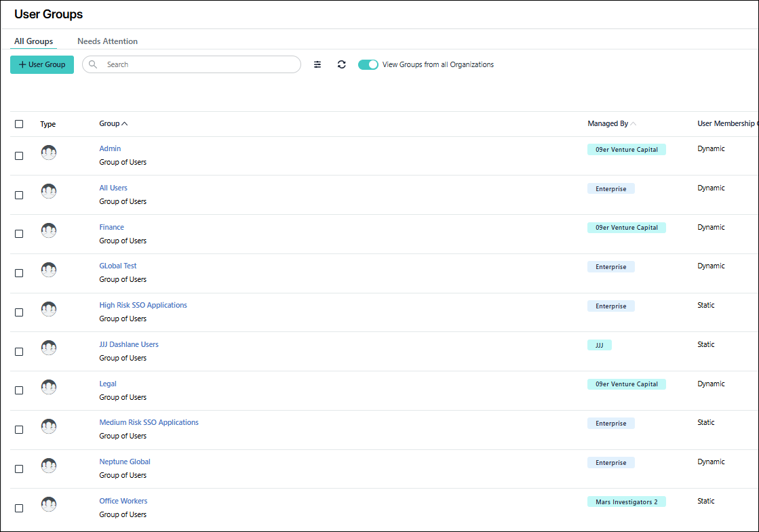This screenshot has width=759, height=532.
Task: Click the Type column header
Action: [x=47, y=124]
